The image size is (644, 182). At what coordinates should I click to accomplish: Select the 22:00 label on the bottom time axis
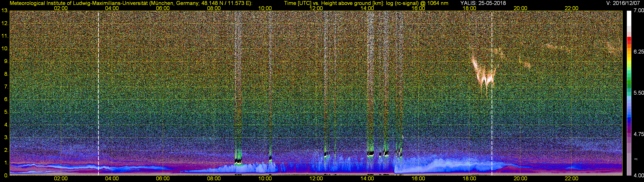click(x=571, y=179)
